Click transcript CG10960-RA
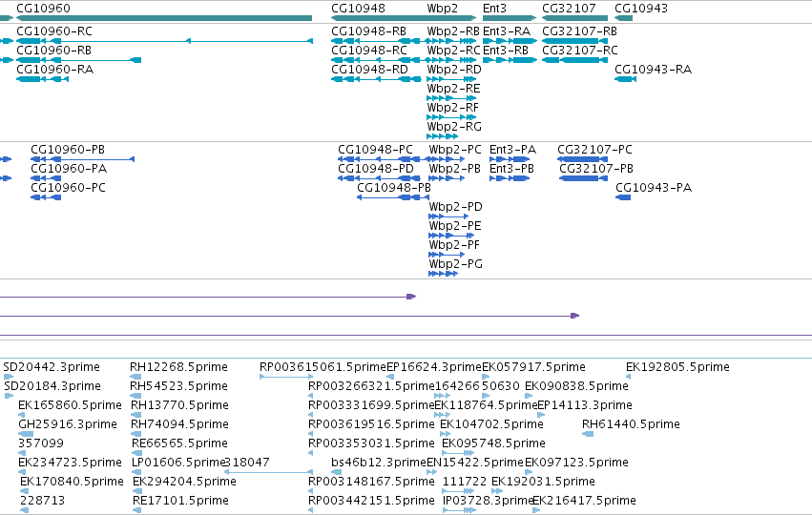This screenshot has width=812, height=515. coord(55,70)
